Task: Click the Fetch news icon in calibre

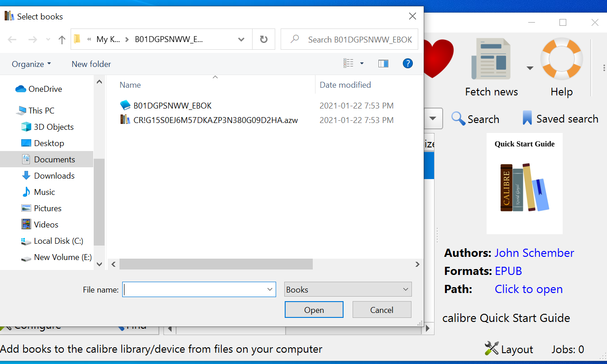Action: point(491,59)
